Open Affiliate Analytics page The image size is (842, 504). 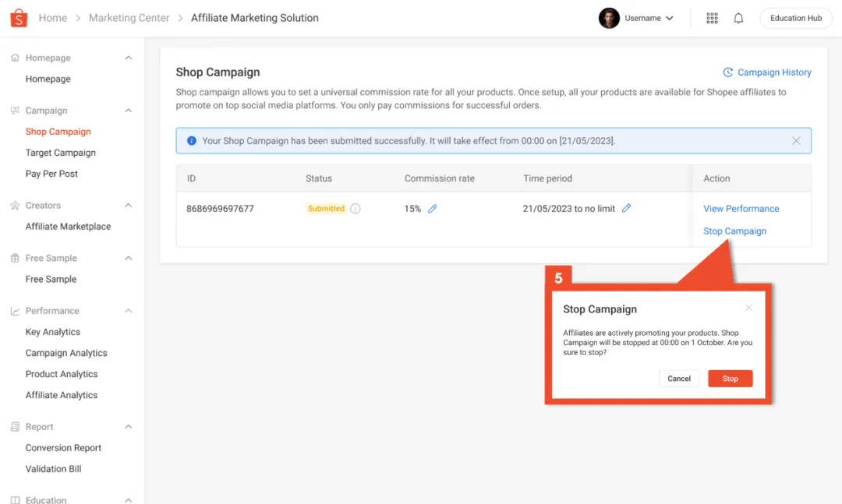tap(62, 395)
